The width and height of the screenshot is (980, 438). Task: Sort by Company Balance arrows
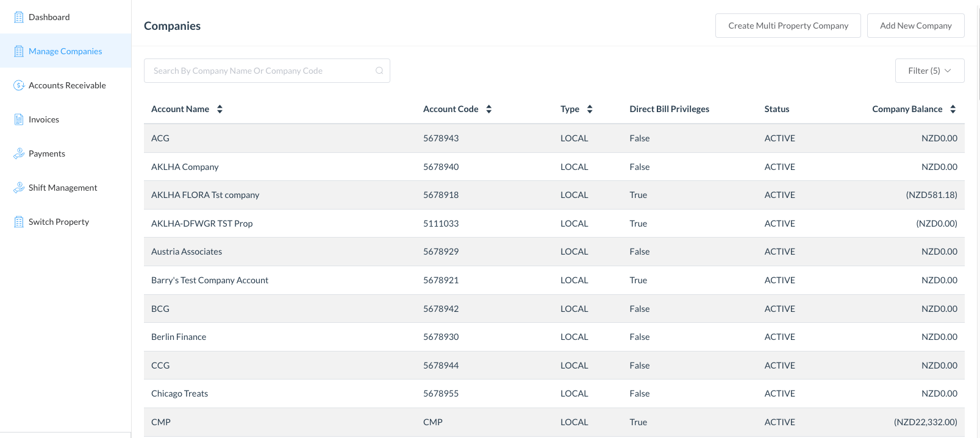(x=953, y=109)
